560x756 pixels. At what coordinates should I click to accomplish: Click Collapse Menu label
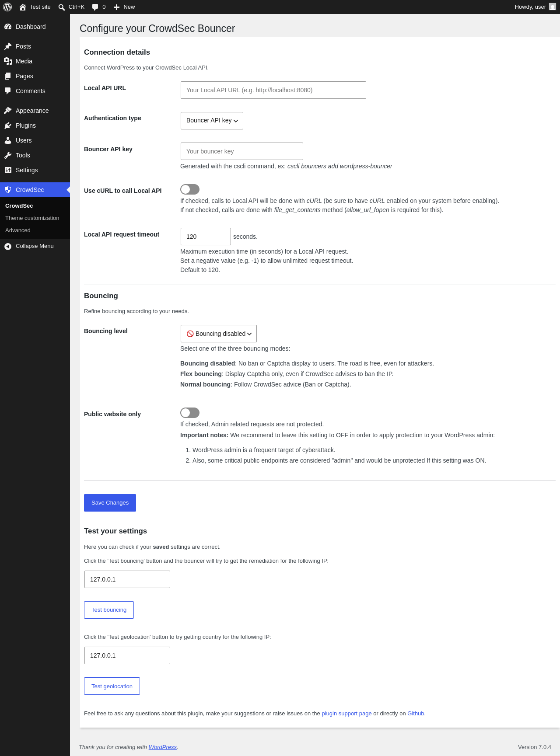click(x=35, y=246)
